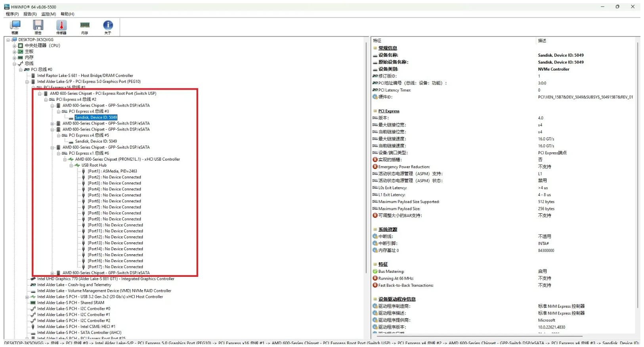
Task: Click the right details panel vertical scrollbar
Action: click(x=638, y=174)
